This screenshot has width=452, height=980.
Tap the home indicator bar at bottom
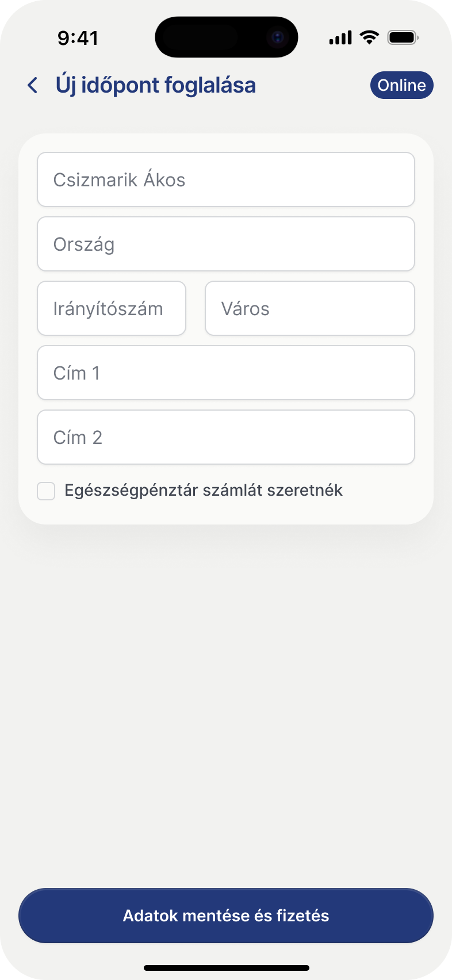(226, 968)
